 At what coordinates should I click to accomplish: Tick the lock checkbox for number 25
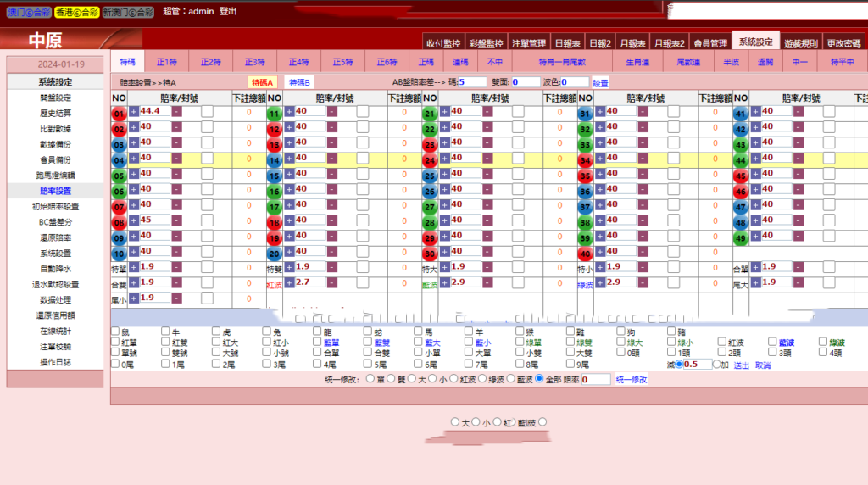(x=518, y=174)
